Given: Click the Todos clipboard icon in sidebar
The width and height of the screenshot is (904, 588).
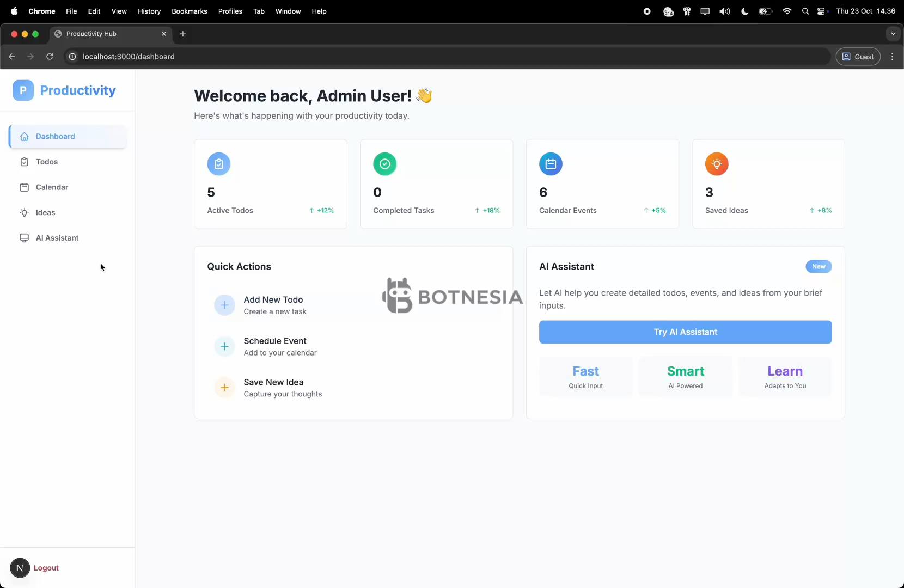Looking at the screenshot, I should 24,162.
